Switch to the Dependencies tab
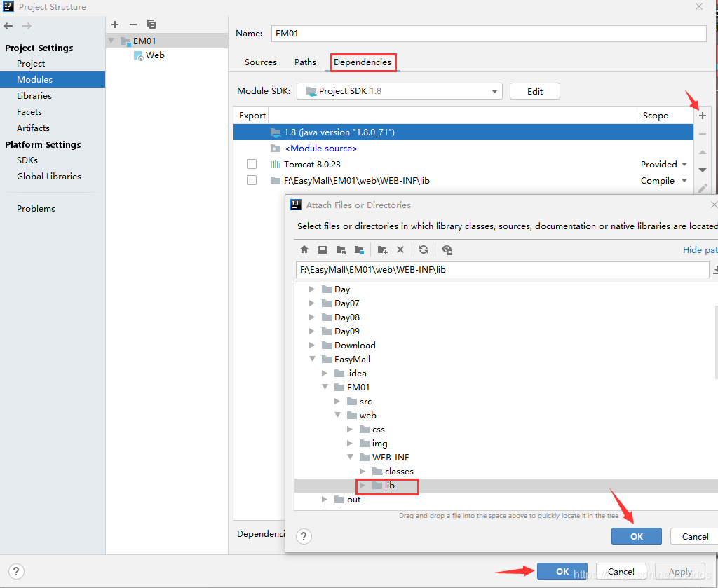718x588 pixels. (363, 62)
